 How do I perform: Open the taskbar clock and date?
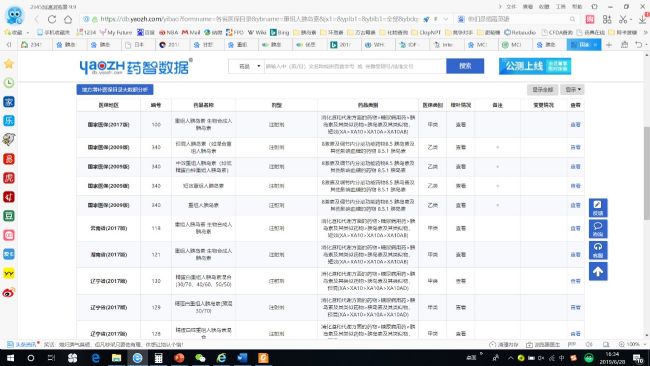click(x=612, y=358)
